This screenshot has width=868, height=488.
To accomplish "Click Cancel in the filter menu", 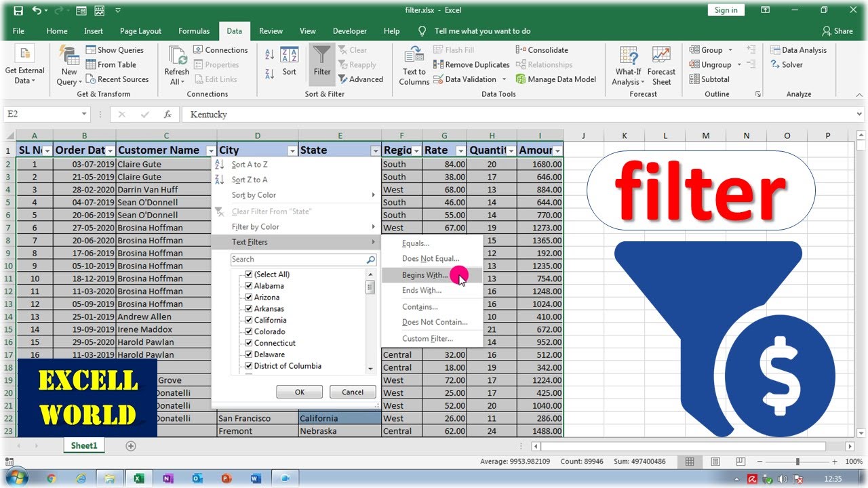I will tap(353, 392).
